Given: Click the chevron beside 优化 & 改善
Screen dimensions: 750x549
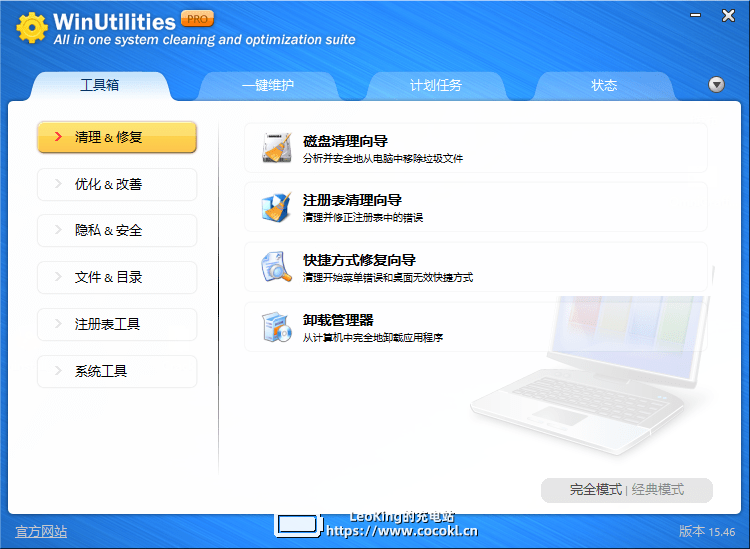Looking at the screenshot, I should click(58, 184).
